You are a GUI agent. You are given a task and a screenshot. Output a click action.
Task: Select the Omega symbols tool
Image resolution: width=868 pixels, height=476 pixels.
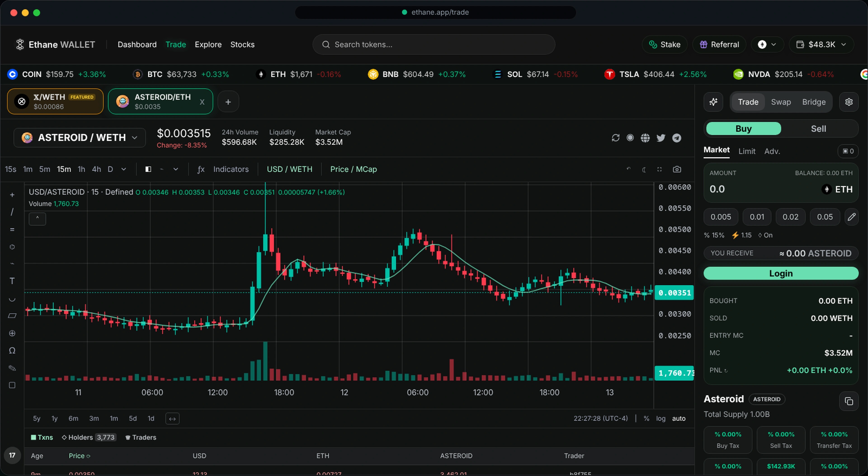12,351
